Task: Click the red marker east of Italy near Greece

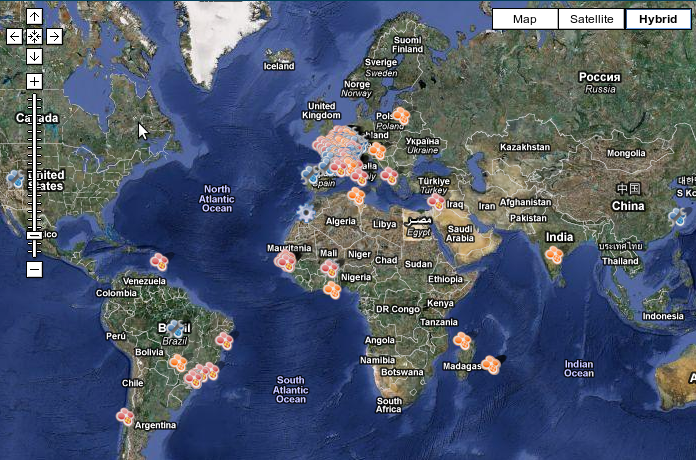Action: pos(389,175)
